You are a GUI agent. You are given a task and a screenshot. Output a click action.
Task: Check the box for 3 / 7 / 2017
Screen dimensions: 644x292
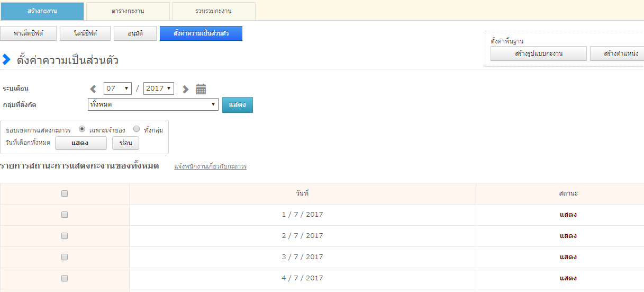tap(65, 257)
